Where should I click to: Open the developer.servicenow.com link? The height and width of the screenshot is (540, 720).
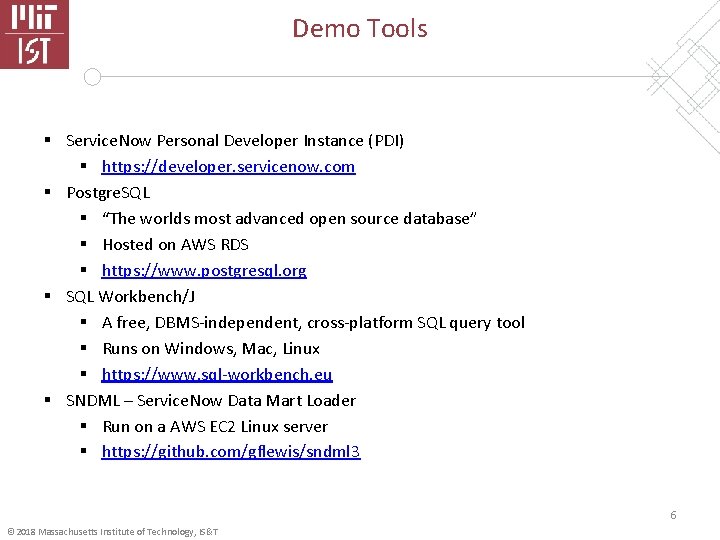(228, 167)
